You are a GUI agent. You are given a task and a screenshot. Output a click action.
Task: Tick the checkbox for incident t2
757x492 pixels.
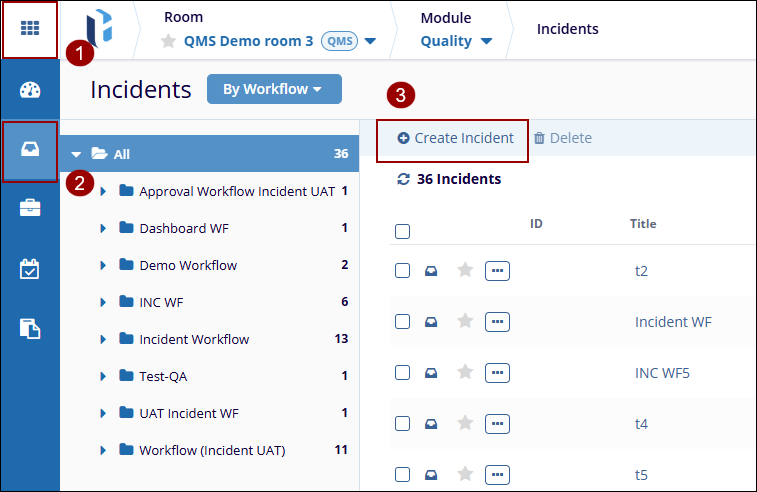(402, 270)
